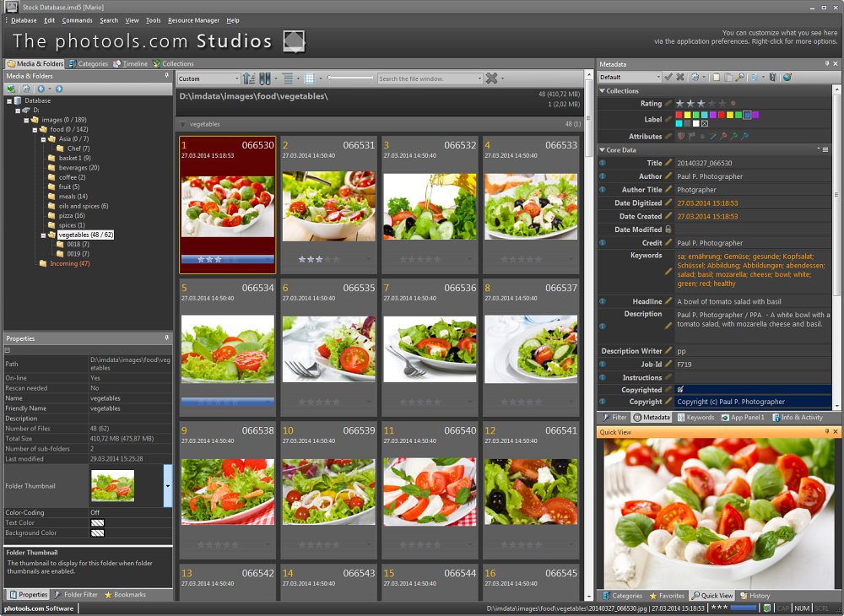This screenshot has width=844, height=616.
Task: Select thumbnail 066535 salad image
Action: 328,349
